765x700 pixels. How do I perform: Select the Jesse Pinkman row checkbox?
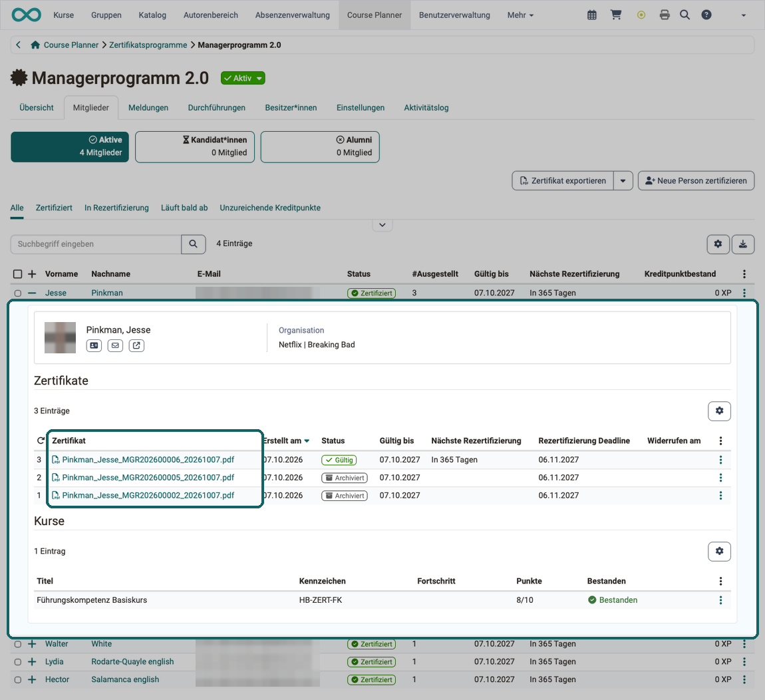coord(17,293)
